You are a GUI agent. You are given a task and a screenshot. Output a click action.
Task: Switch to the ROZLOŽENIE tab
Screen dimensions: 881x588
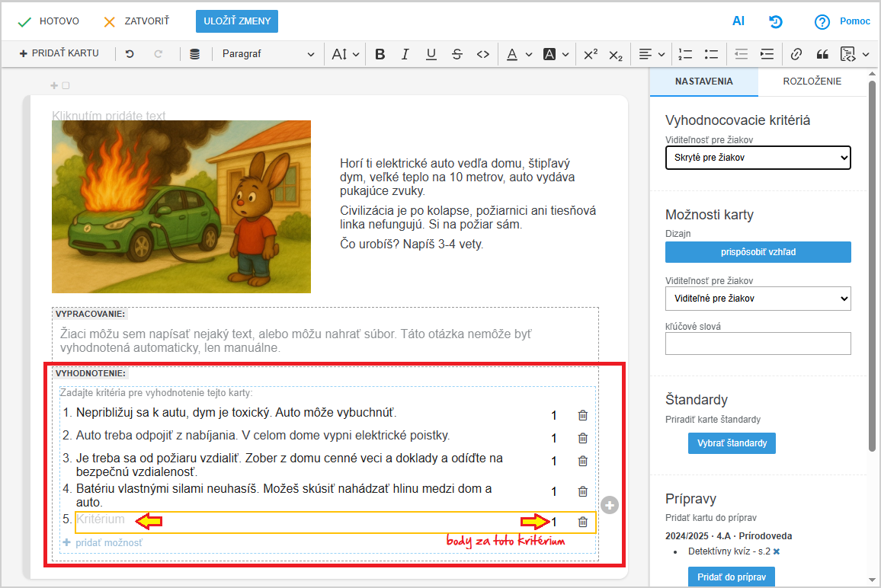[x=812, y=81]
